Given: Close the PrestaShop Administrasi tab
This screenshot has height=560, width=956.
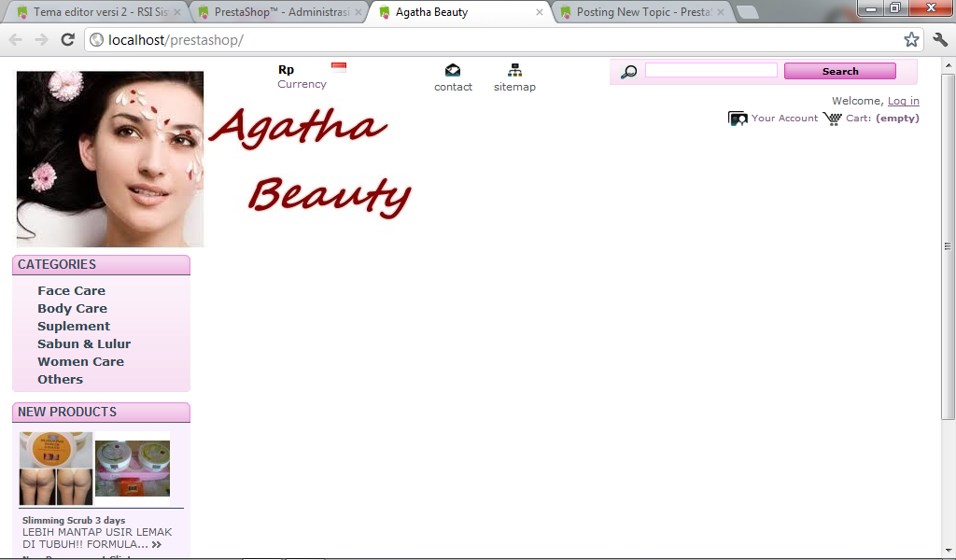Looking at the screenshot, I should tap(358, 12).
